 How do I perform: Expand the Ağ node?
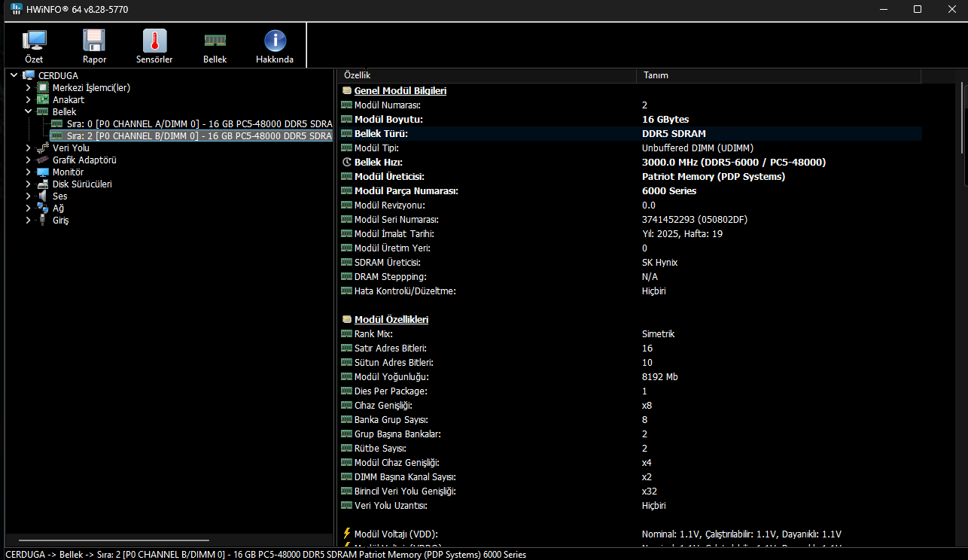coord(28,208)
